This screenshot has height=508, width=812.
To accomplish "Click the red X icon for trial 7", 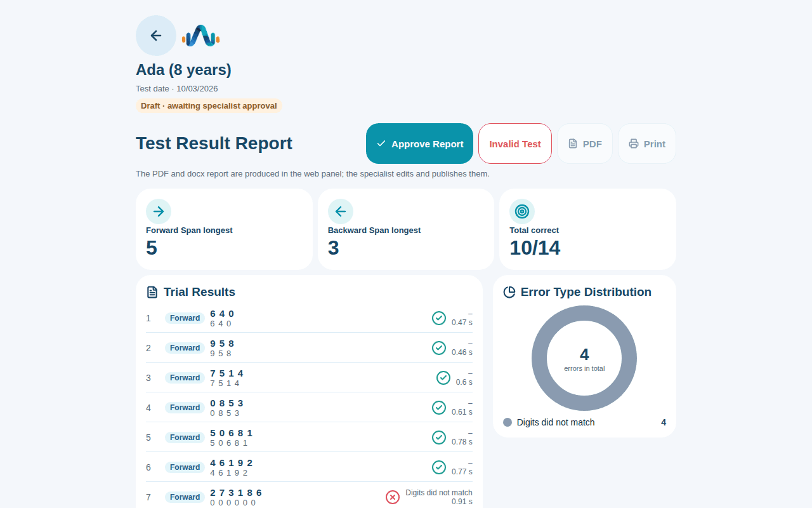I will [x=393, y=497].
